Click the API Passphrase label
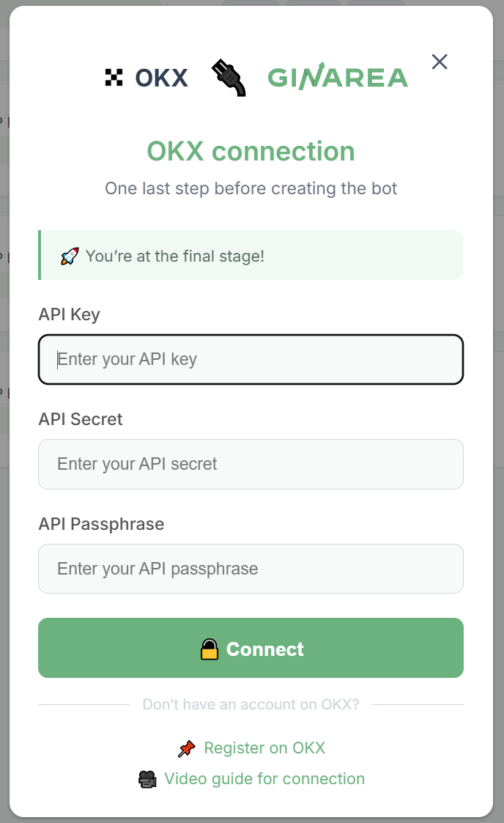The width and height of the screenshot is (504, 823). click(101, 524)
